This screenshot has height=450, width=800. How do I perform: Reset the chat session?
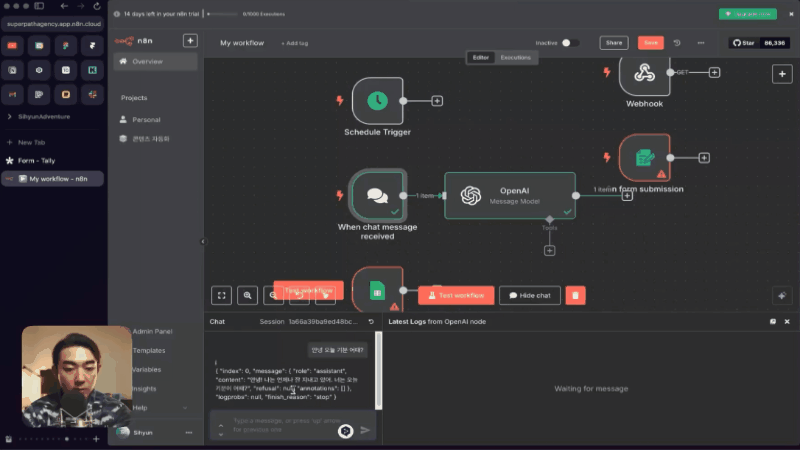click(x=371, y=321)
